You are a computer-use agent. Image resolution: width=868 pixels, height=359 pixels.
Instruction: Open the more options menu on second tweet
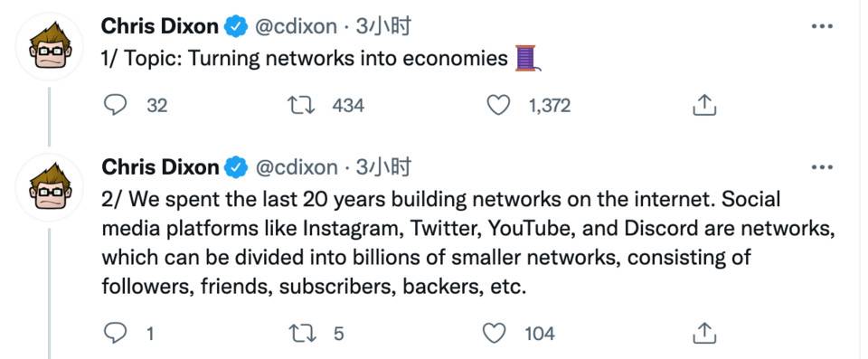[x=822, y=167]
